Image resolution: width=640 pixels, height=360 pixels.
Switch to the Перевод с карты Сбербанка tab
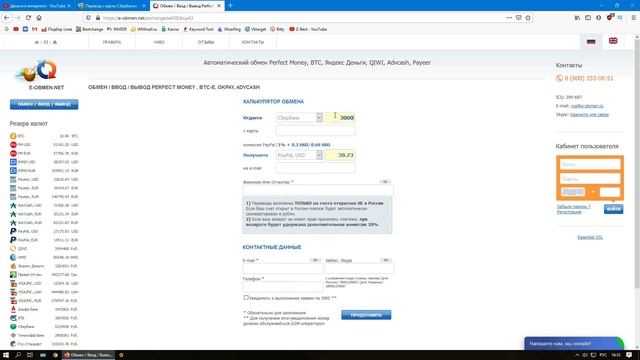(x=112, y=6)
